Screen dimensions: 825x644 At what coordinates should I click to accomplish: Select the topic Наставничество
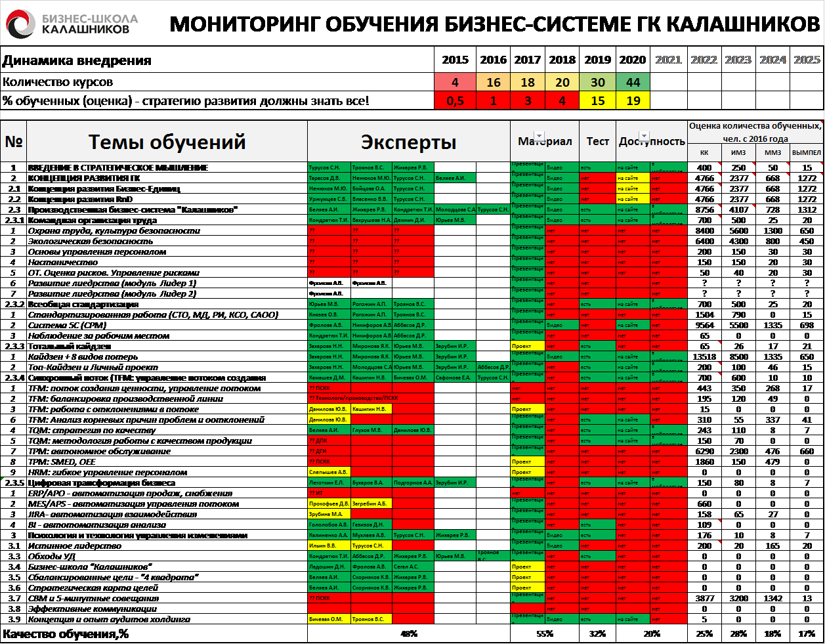click(63, 262)
